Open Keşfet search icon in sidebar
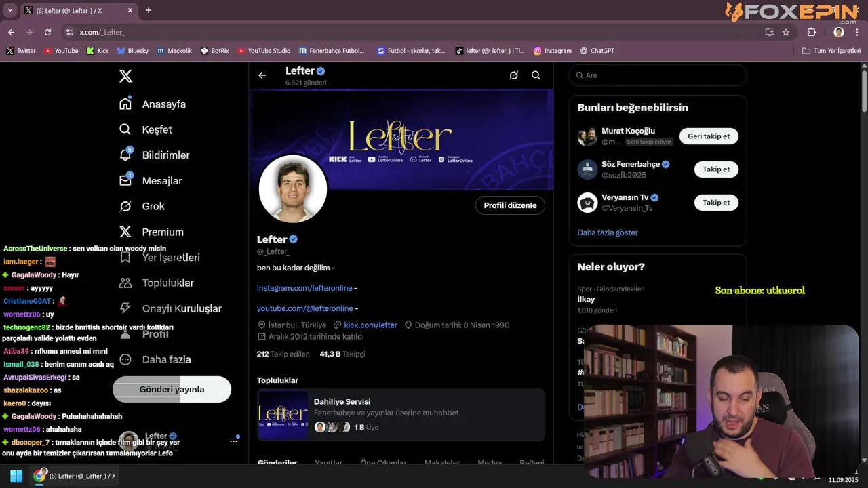 125,129
